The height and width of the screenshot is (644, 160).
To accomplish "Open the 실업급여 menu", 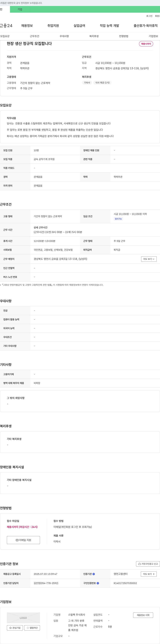I will [x=79, y=26].
